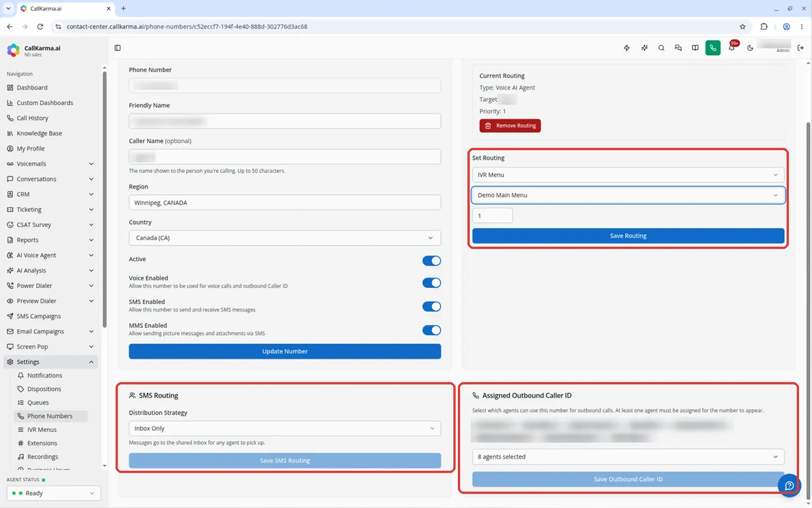
Task: Open the AI sparkles icon in header
Action: click(644, 48)
